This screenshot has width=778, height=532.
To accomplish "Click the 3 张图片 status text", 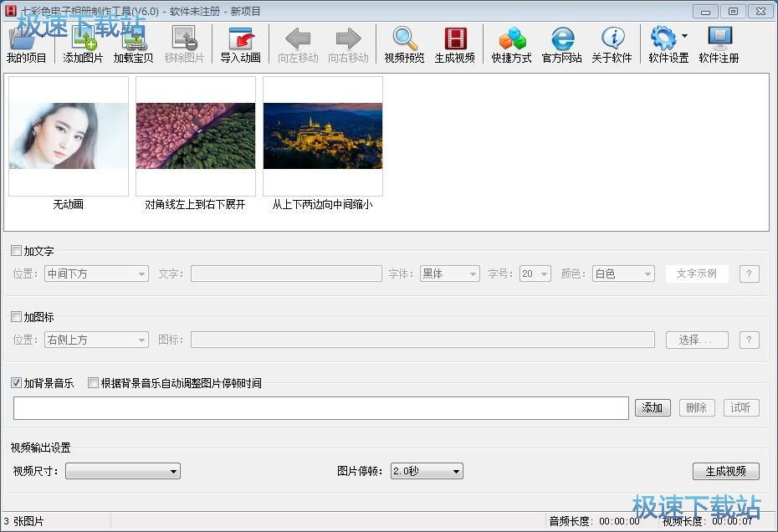I will [23, 521].
